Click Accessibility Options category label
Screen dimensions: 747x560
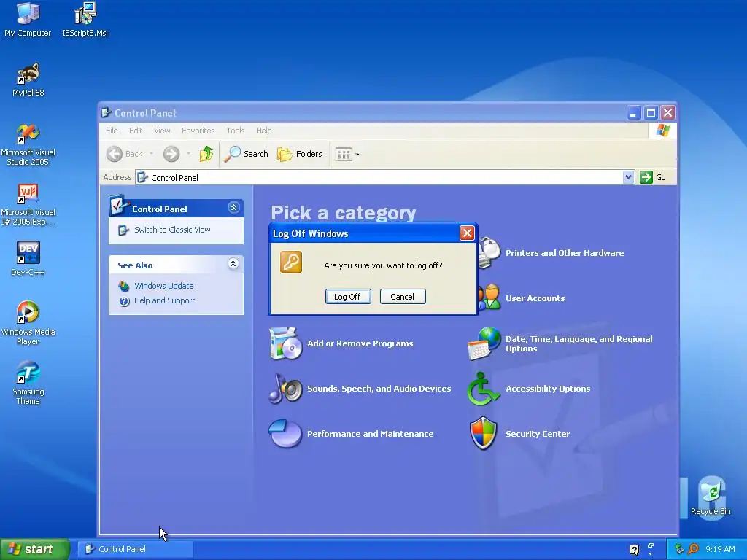point(548,389)
